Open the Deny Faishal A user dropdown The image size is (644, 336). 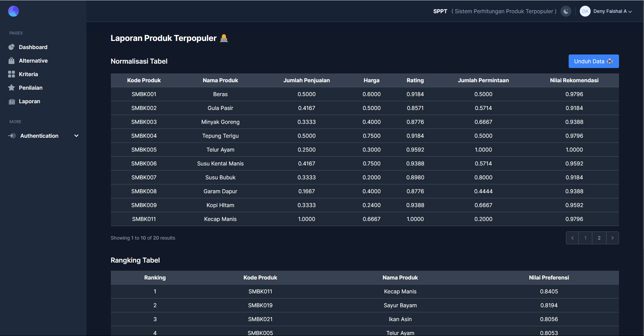pos(612,11)
